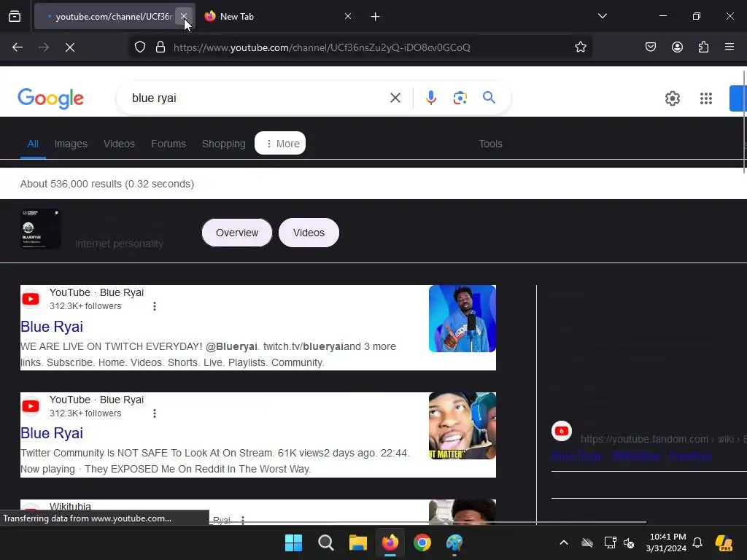Switch to Firefox in taskbar
This screenshot has height=560, width=747.
[x=390, y=542]
